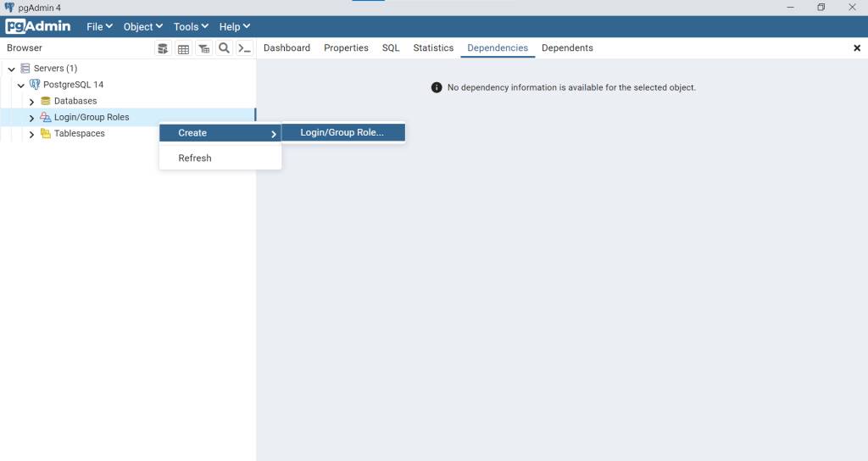The width and height of the screenshot is (868, 461).
Task: Click the View Data table icon
Action: [183, 48]
